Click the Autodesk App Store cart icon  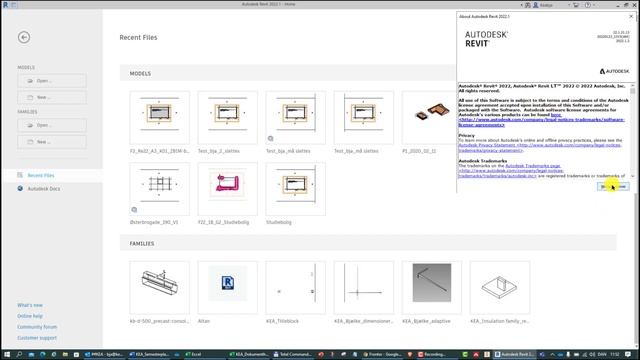click(x=576, y=5)
